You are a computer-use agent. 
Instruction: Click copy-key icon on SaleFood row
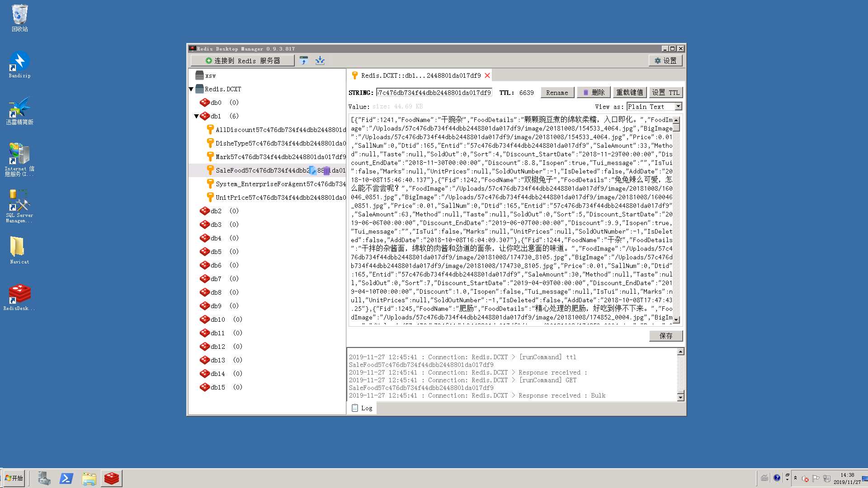[x=312, y=170]
